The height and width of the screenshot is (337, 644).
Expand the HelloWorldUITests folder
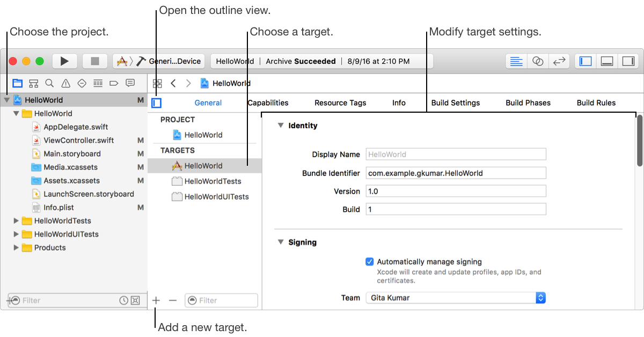point(16,234)
